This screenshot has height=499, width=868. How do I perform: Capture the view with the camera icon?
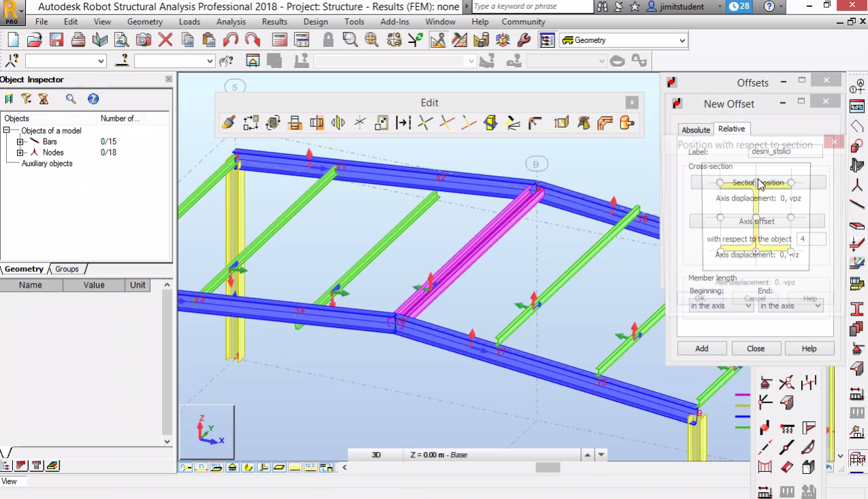pos(144,40)
